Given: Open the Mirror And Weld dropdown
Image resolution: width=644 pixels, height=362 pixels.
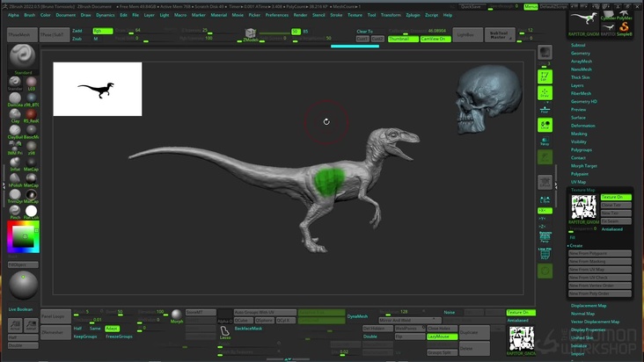Looking at the screenshot, I should click(409, 320).
